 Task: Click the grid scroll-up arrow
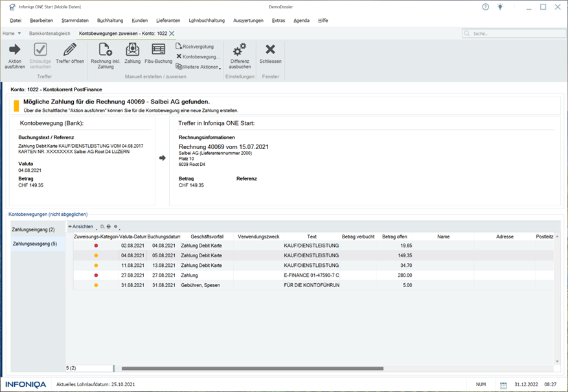tap(557, 236)
